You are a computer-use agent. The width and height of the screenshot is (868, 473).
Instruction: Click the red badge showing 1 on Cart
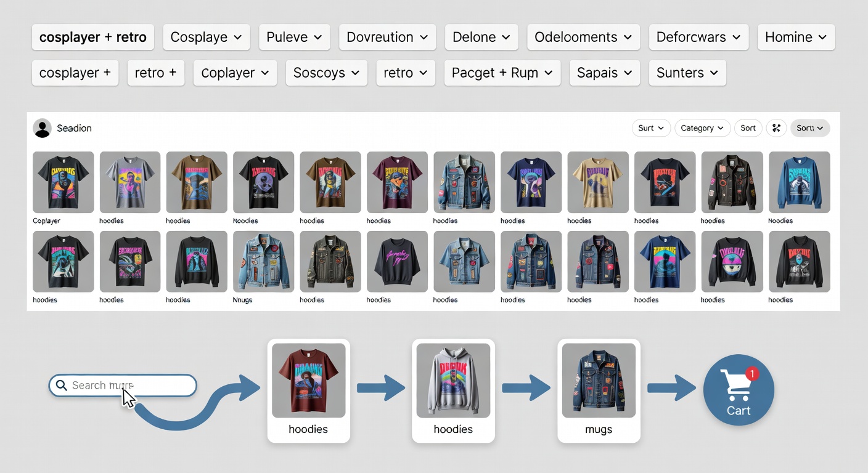(x=751, y=374)
